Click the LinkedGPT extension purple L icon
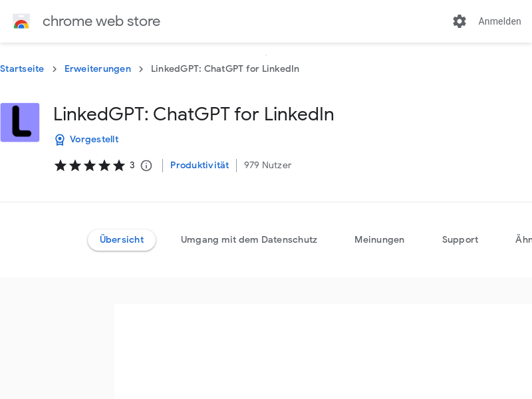Viewport: 532px width, 399px height. pyautogui.click(x=20, y=122)
